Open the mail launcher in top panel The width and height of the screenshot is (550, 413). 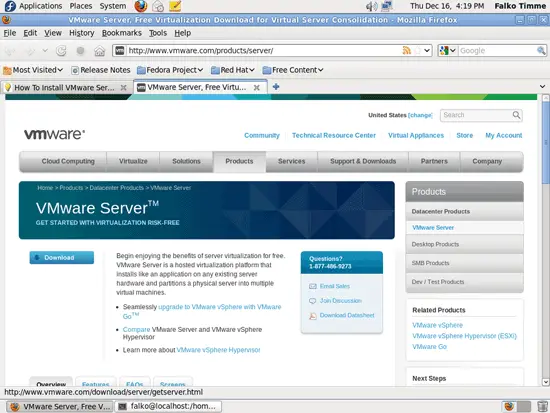tap(158, 6)
